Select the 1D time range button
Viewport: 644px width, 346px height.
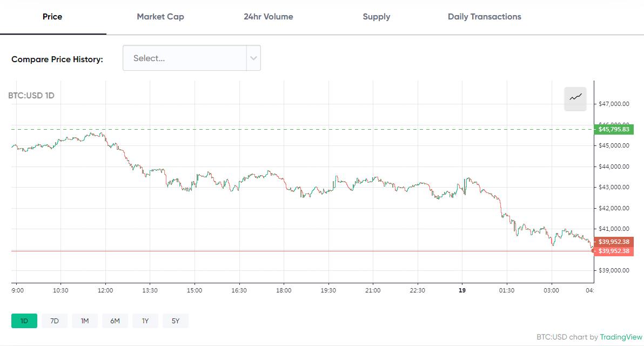[24, 321]
